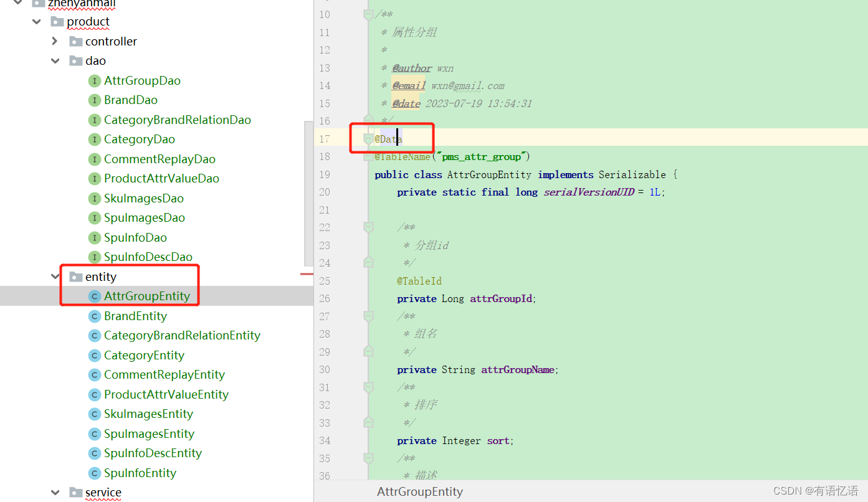Click the serialVersionUID field name
868x502 pixels.
(x=589, y=192)
